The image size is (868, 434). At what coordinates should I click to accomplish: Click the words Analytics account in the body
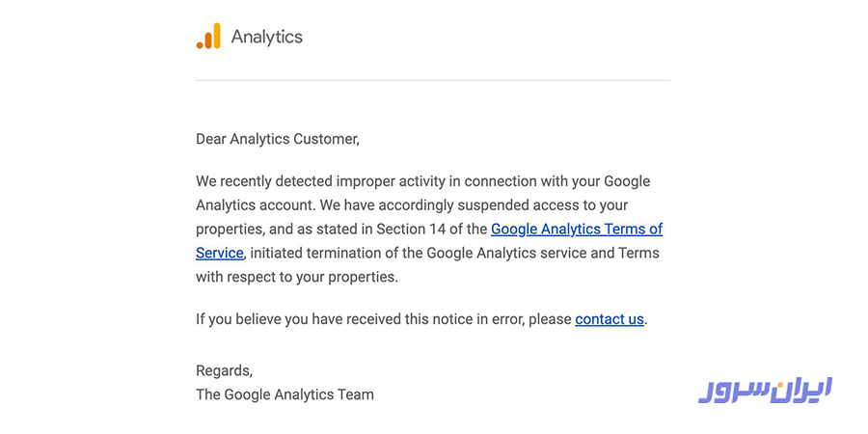tap(256, 205)
